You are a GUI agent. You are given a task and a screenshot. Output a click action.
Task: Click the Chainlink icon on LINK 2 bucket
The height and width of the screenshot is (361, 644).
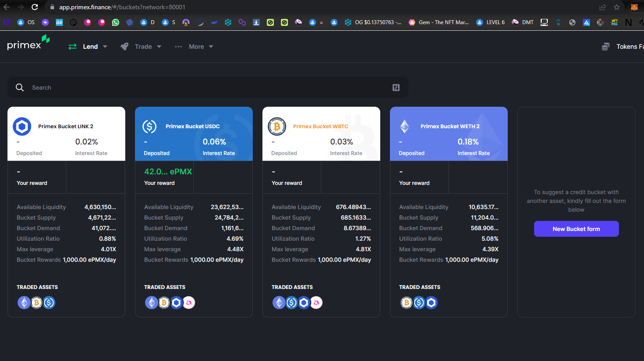pos(22,126)
